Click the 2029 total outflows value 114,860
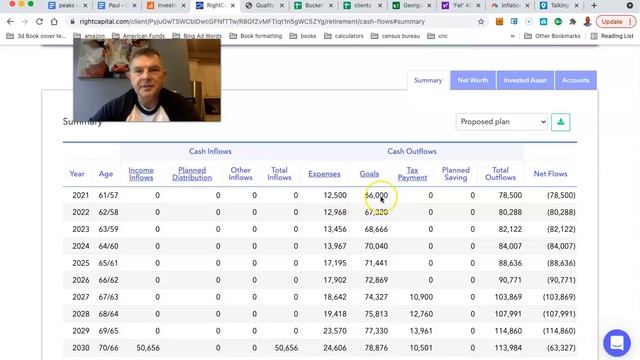 (508, 331)
